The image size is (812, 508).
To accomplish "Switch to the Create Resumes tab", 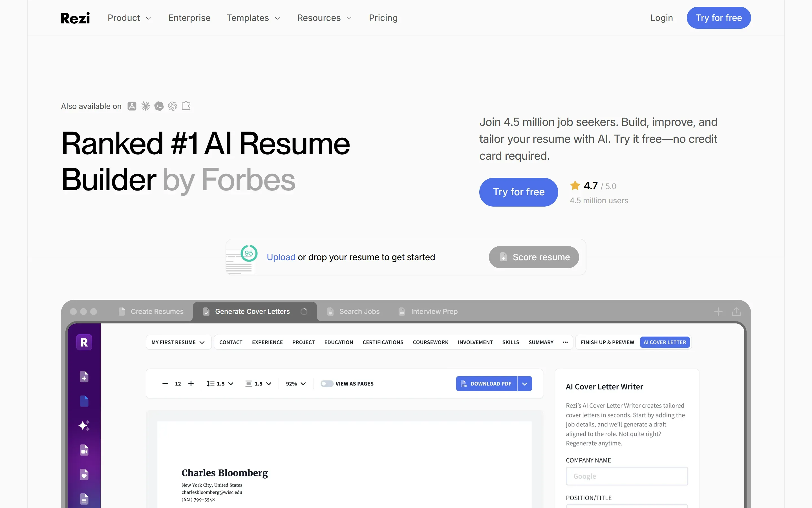I will coord(151,312).
